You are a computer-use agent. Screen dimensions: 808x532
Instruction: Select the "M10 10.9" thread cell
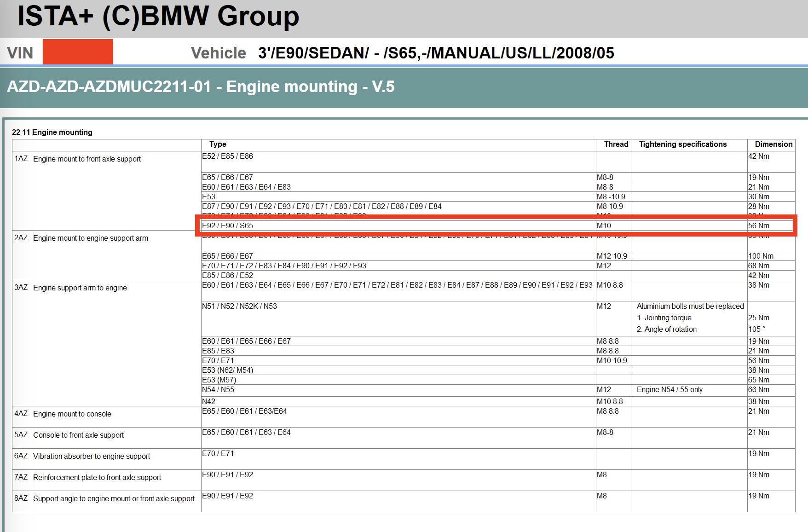(612, 360)
